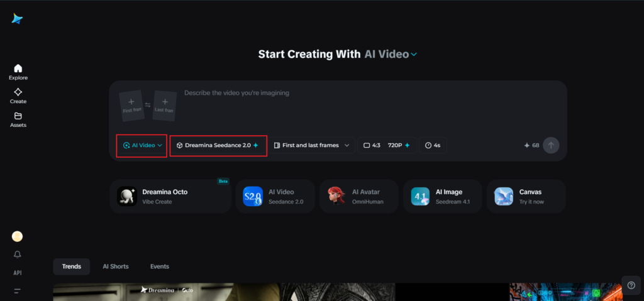Image resolution: width=644 pixels, height=301 pixels.
Task: Open the Dreamina Octo trend thumbnail
Action: [166, 292]
